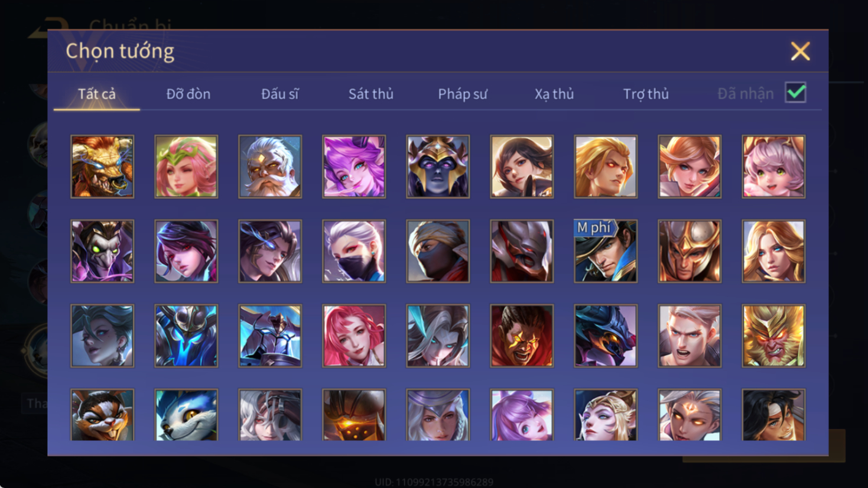Pick the white-bearded old man hero
This screenshot has width=868, height=488.
[x=270, y=167]
